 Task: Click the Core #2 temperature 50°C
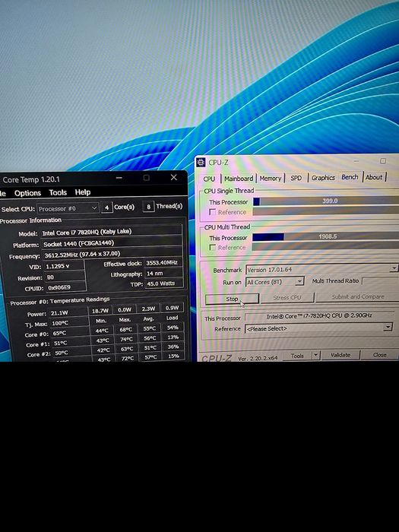[71, 353]
